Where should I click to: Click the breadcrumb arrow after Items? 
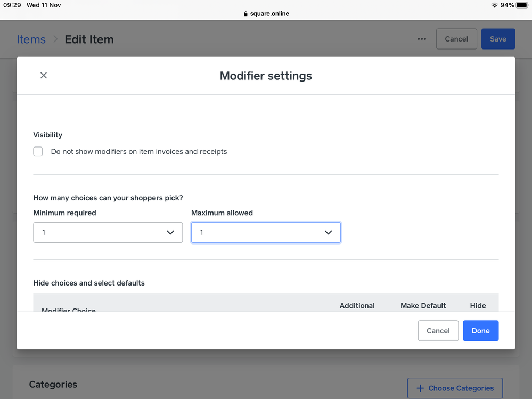[x=55, y=39]
